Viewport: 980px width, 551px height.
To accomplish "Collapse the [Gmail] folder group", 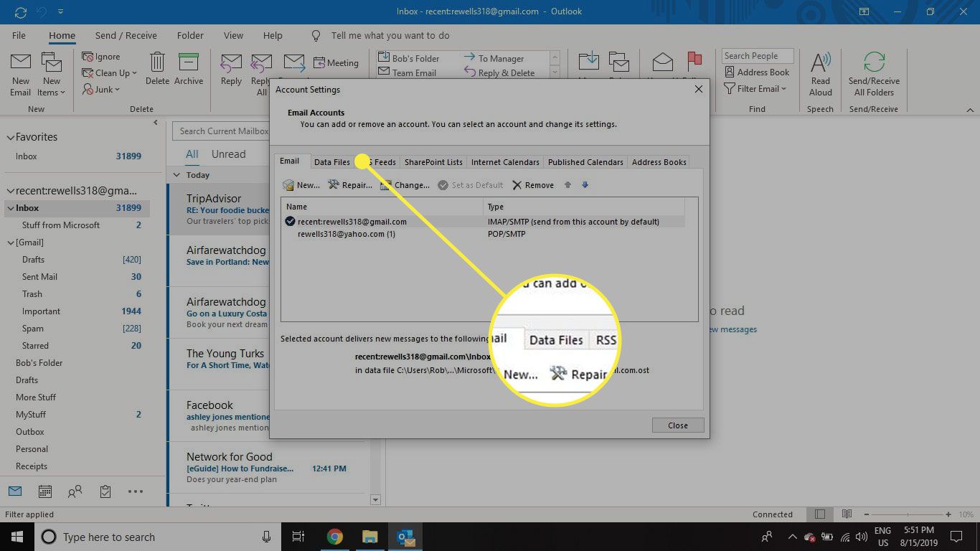I will point(11,242).
